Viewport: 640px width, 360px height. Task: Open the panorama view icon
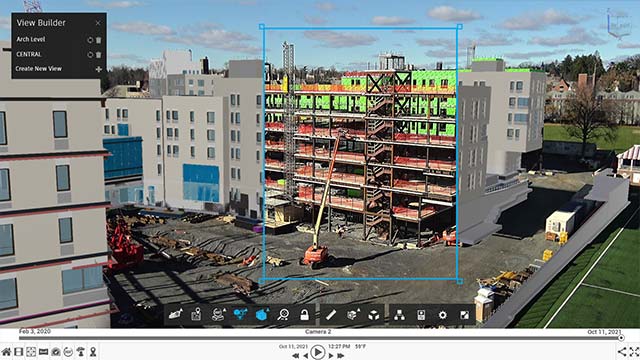coord(43,352)
